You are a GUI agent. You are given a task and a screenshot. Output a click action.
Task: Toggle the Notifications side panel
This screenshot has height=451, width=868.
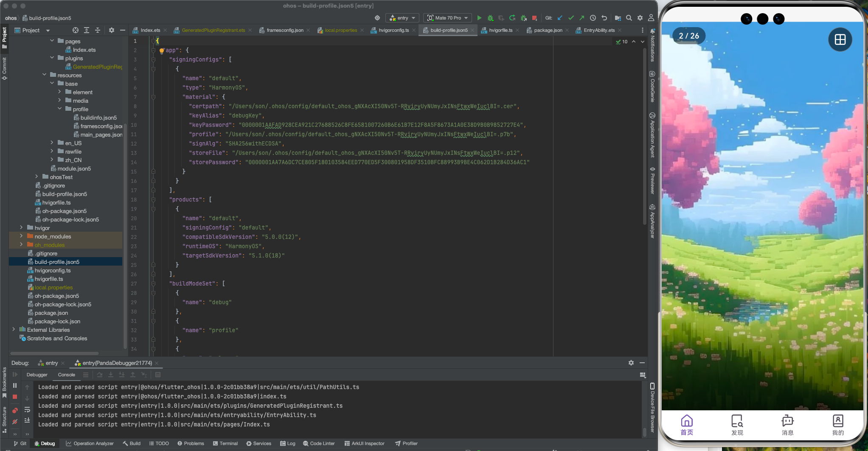click(652, 45)
